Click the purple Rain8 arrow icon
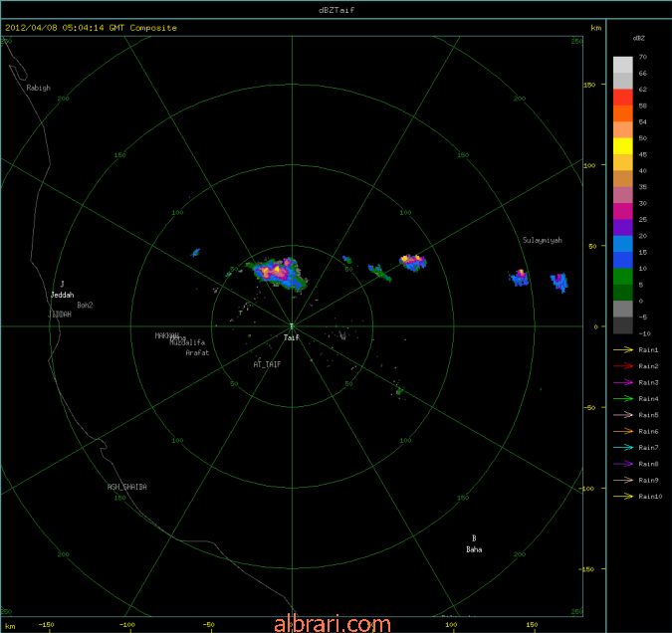 623,464
